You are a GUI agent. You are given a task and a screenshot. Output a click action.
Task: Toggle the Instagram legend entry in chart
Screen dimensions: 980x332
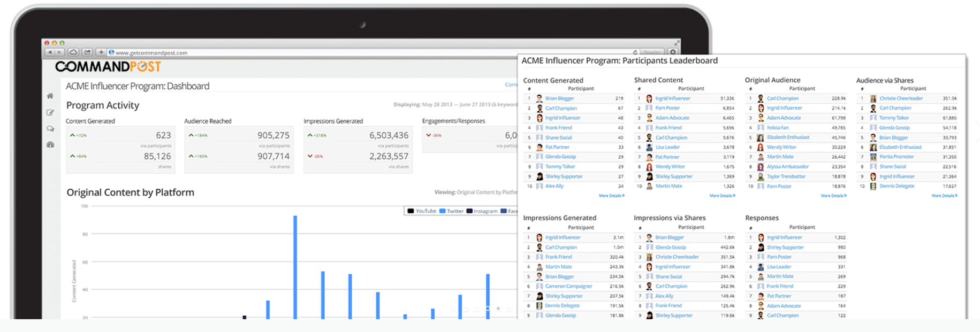[482, 211]
